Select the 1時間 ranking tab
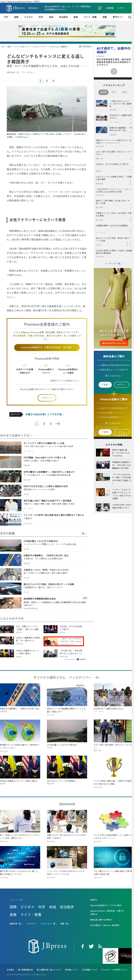This screenshot has width=134, height=980. point(103,92)
